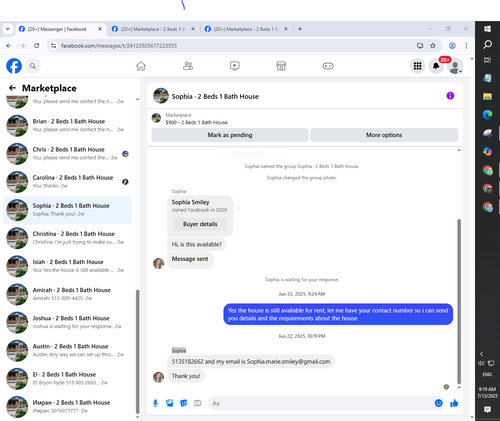
Task: Open the Windows notification center icon
Action: [487, 409]
